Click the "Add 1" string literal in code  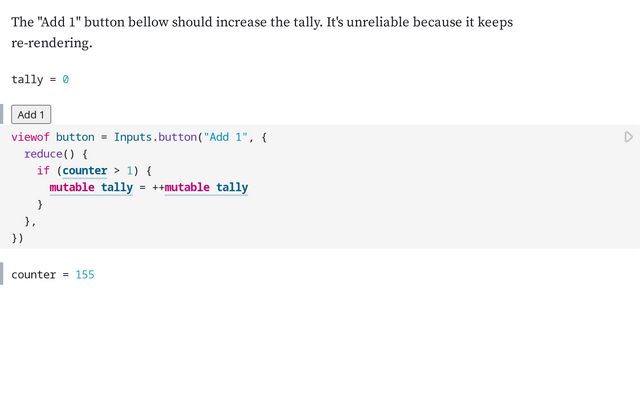click(225, 137)
